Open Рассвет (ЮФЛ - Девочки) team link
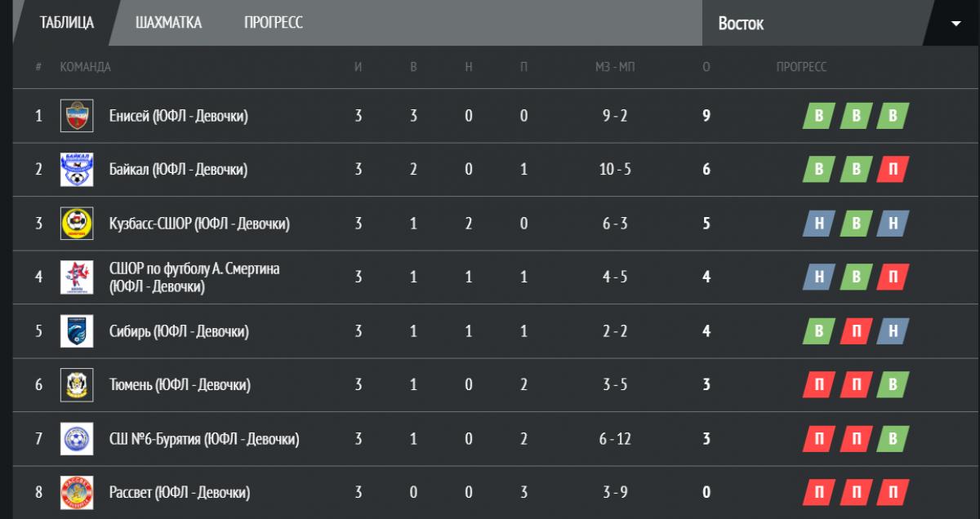Image resolution: width=980 pixels, height=519 pixels. (x=180, y=493)
